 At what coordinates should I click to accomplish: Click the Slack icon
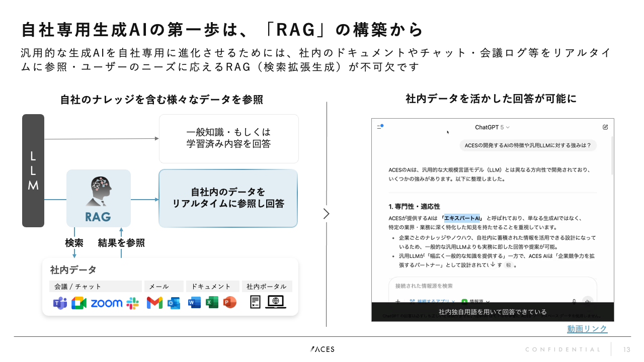coord(133,303)
